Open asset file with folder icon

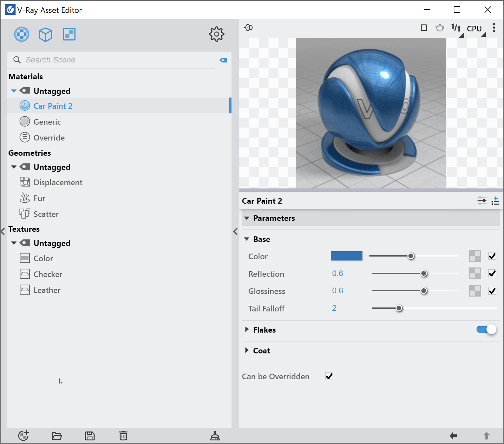[57, 436]
